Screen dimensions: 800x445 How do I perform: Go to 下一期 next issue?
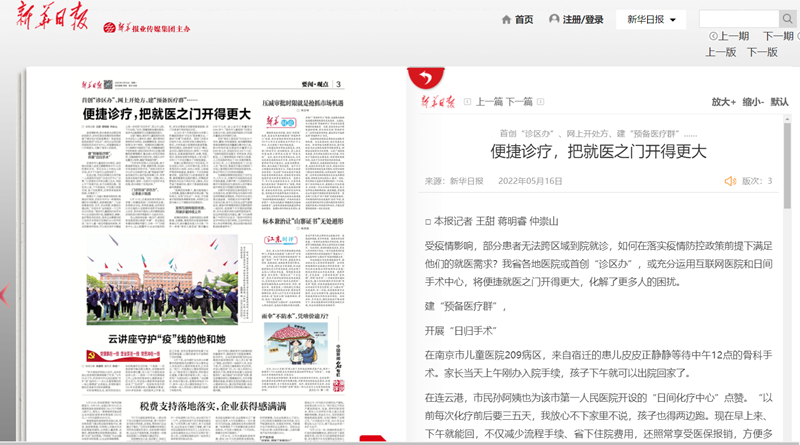pyautogui.click(x=778, y=36)
